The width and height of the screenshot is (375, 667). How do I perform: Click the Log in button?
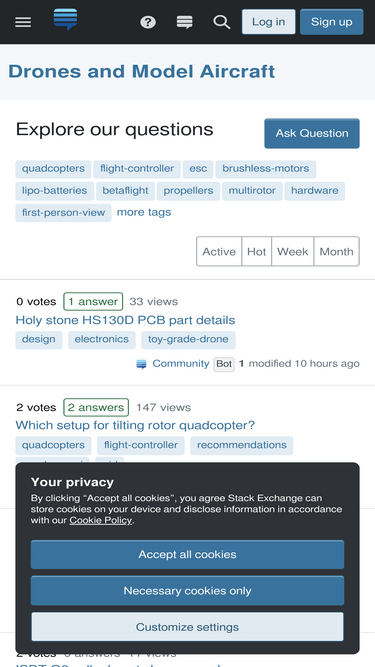[x=269, y=22]
